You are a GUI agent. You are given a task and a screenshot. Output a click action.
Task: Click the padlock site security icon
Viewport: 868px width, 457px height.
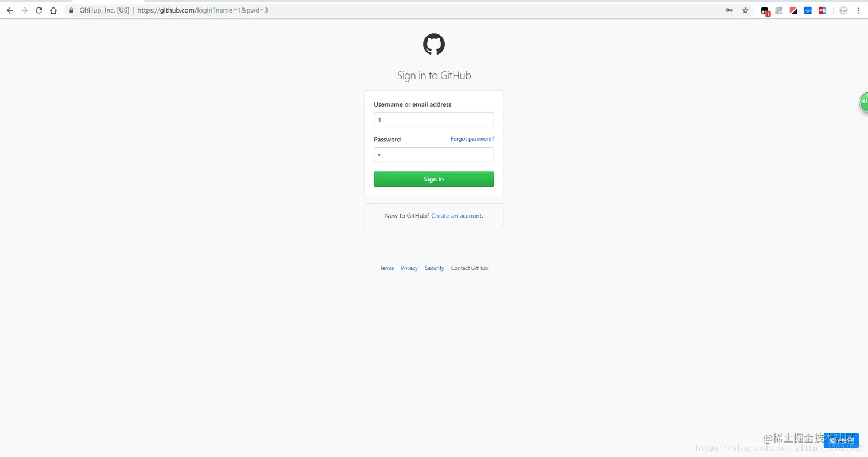[x=72, y=10]
